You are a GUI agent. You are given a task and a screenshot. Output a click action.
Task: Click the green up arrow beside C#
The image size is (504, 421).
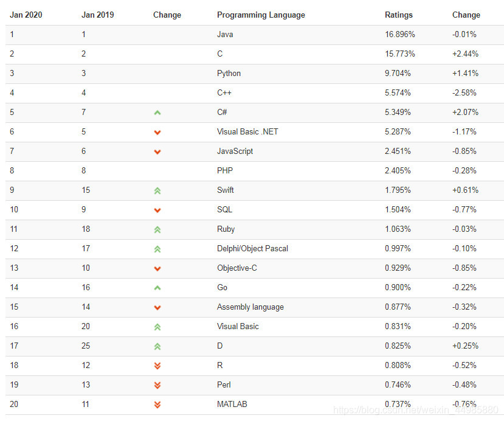tap(157, 113)
